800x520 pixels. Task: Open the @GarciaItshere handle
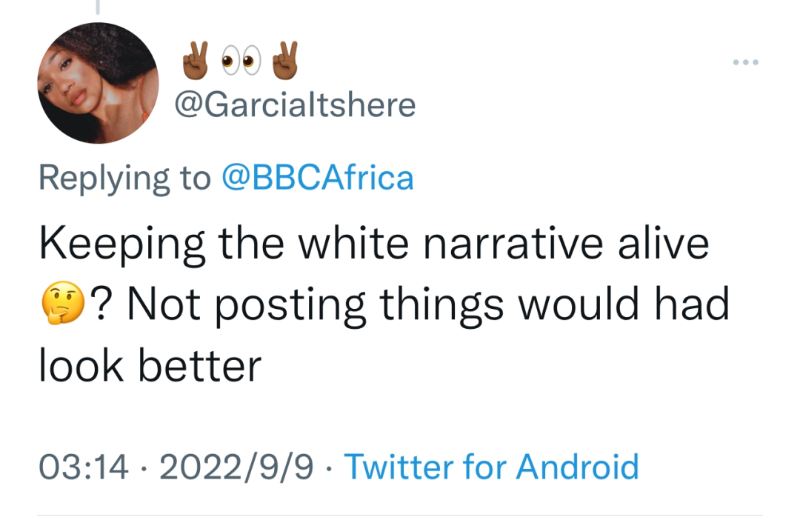click(294, 104)
